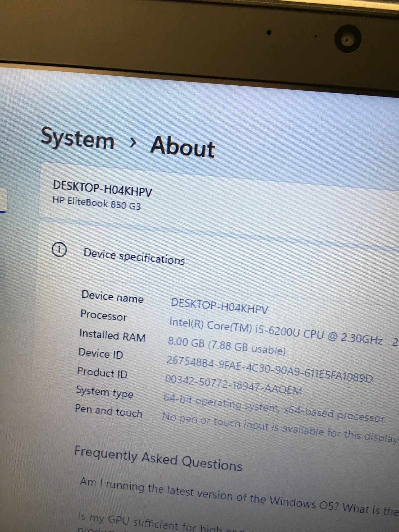This screenshot has height=532, width=399.
Task: Select the HP EliteBook 850 G3 model text
Action: click(97, 203)
